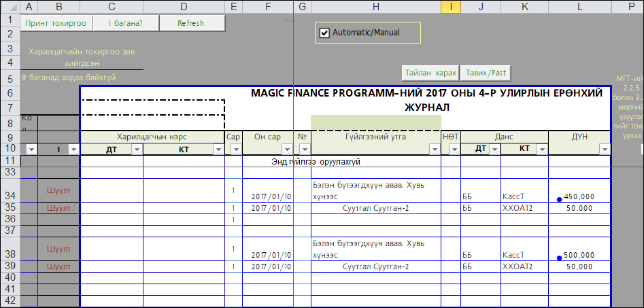Click the Принт тохиргоо button
This screenshot has width=644, height=308.
tap(55, 23)
